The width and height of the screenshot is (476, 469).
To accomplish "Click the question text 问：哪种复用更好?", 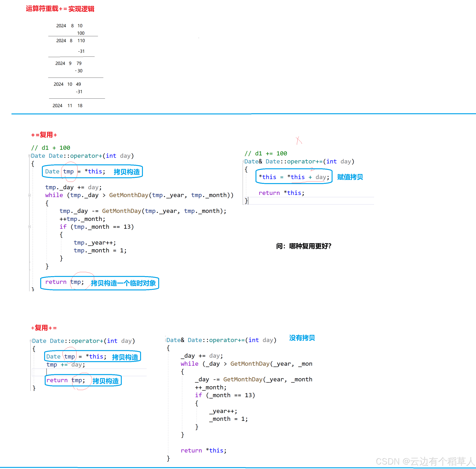I will click(304, 246).
